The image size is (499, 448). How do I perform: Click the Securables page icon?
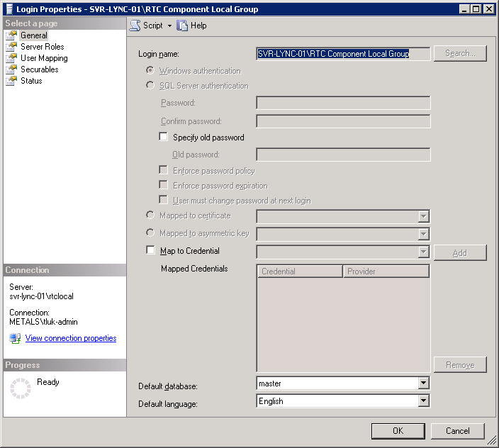[11, 69]
